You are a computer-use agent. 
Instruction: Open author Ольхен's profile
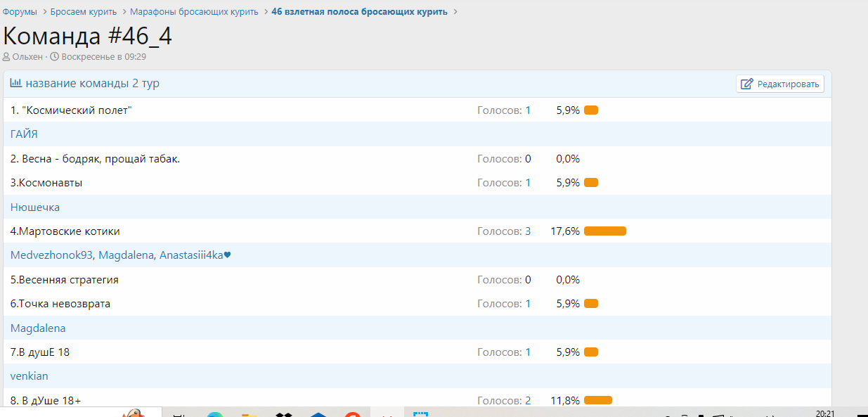(27, 56)
